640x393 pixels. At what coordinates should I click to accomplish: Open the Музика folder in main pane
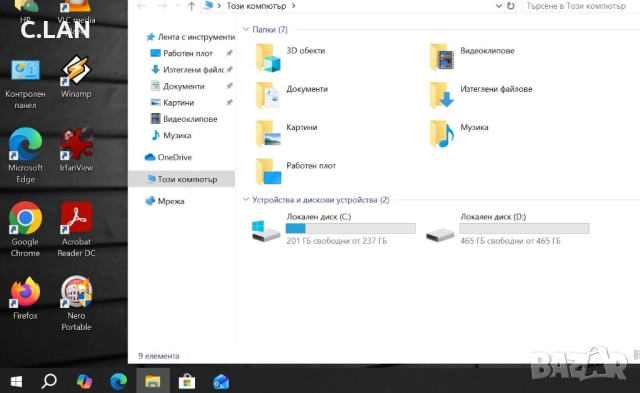point(458,134)
